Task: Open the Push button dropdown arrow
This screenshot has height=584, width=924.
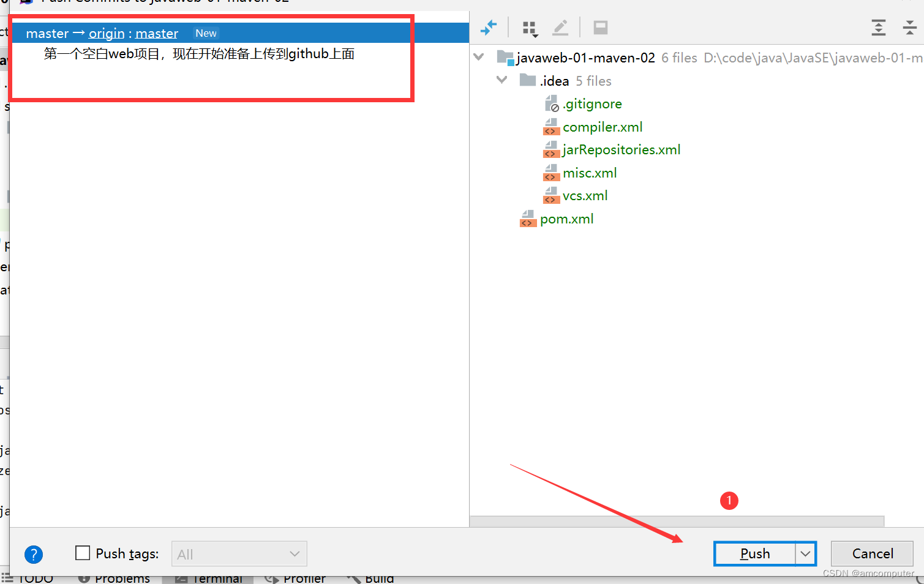Action: coord(806,554)
